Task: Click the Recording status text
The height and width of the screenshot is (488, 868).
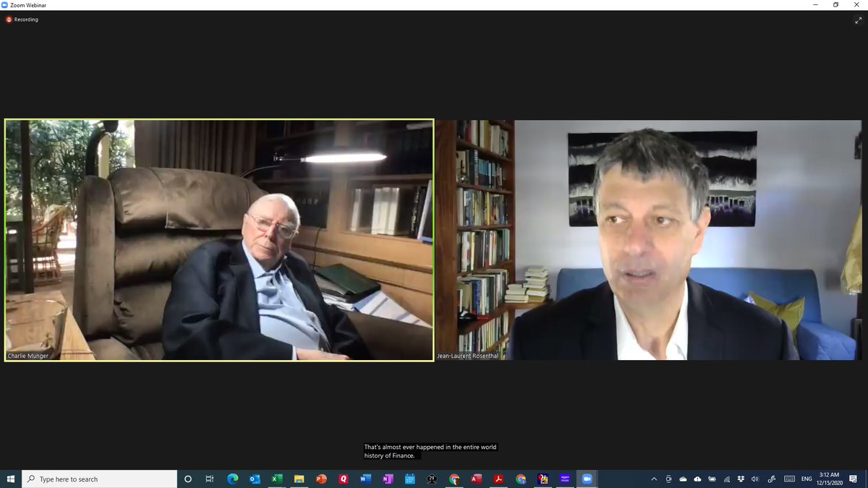Action: click(27, 20)
